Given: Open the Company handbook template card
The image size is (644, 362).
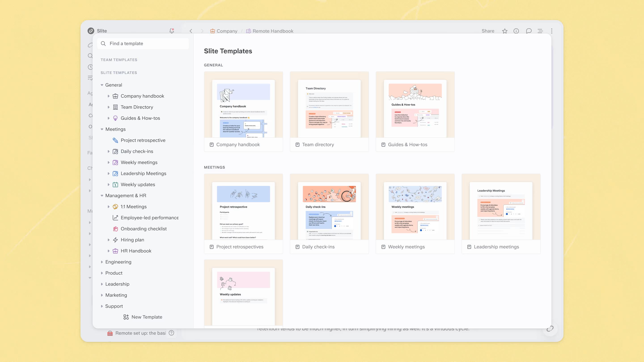Looking at the screenshot, I should click(x=244, y=112).
